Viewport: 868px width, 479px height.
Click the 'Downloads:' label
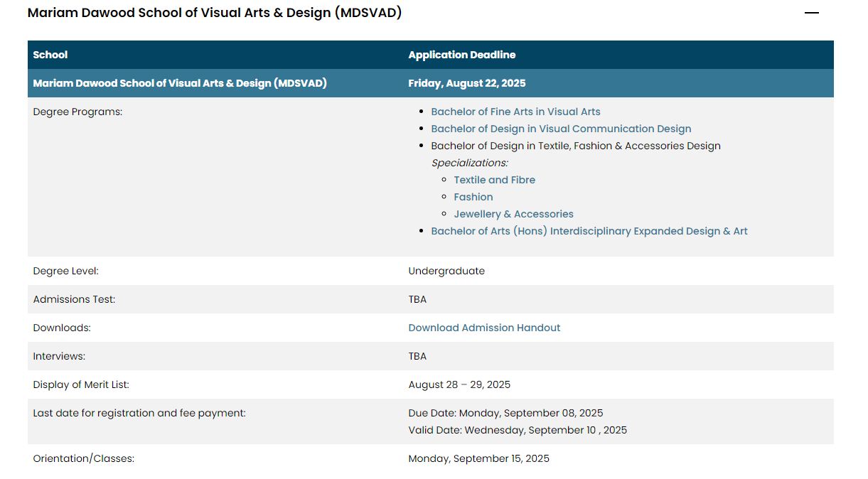coord(62,328)
